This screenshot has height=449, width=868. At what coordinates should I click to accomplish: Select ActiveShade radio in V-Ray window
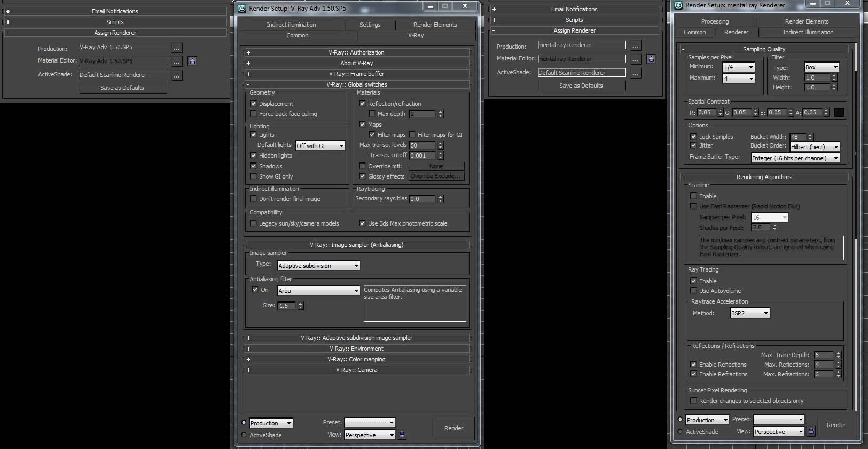tap(244, 435)
